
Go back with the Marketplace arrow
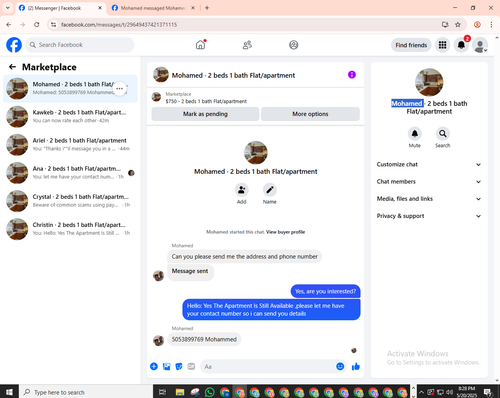(x=12, y=67)
